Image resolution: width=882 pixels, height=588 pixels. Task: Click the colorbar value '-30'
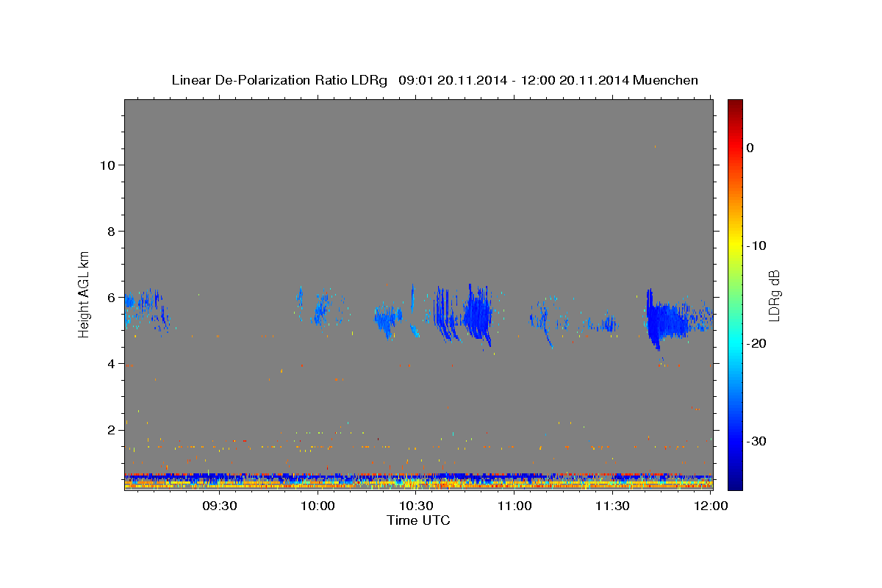(756, 441)
